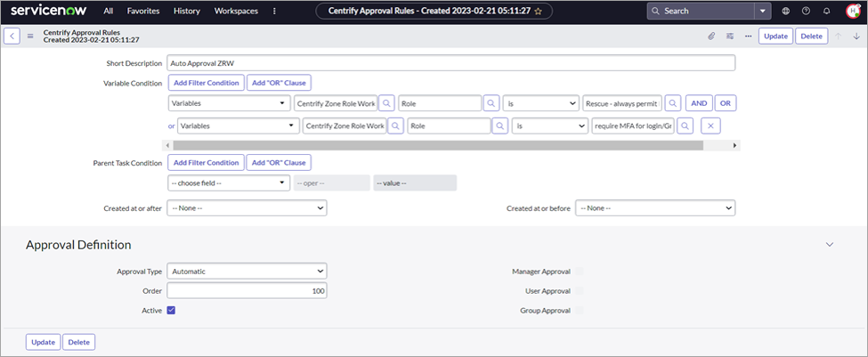The image size is (868, 357).
Task: Remove second condition row with X button
Action: [711, 126]
